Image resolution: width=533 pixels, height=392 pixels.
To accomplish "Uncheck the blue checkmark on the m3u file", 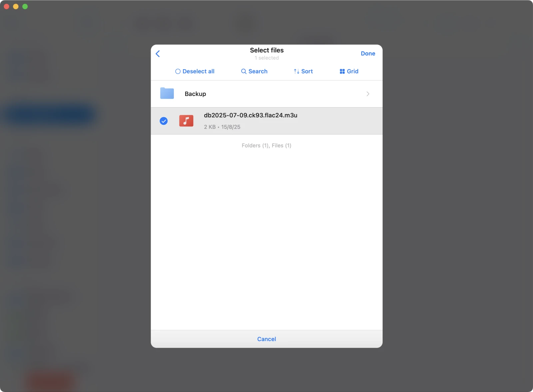I will click(x=164, y=121).
